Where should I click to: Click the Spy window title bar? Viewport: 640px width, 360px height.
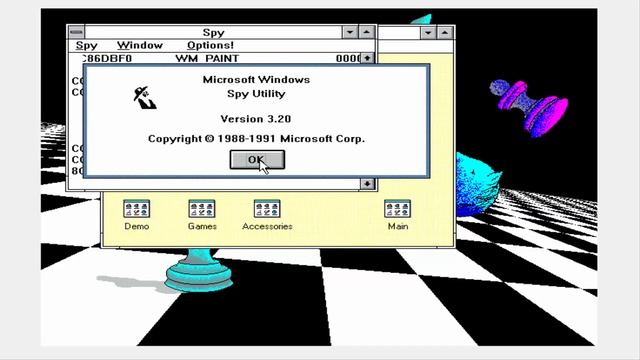(213, 32)
